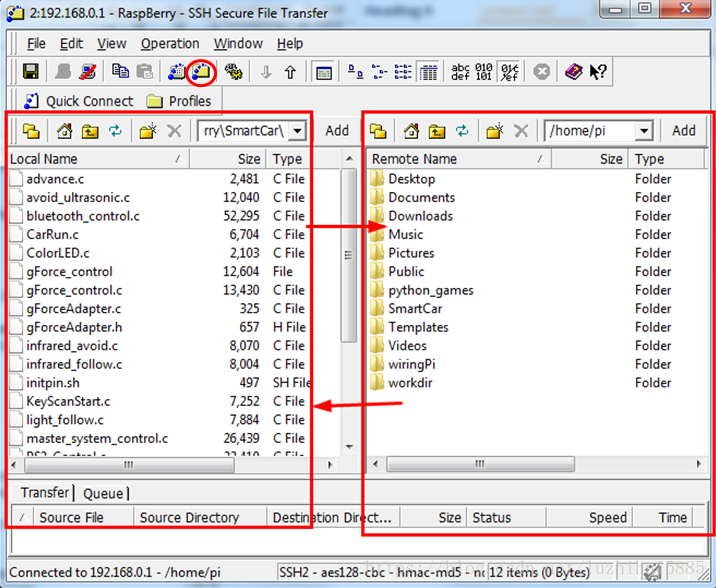Click the Quick Connect button
The width and height of the screenshot is (716, 588).
[x=78, y=101]
